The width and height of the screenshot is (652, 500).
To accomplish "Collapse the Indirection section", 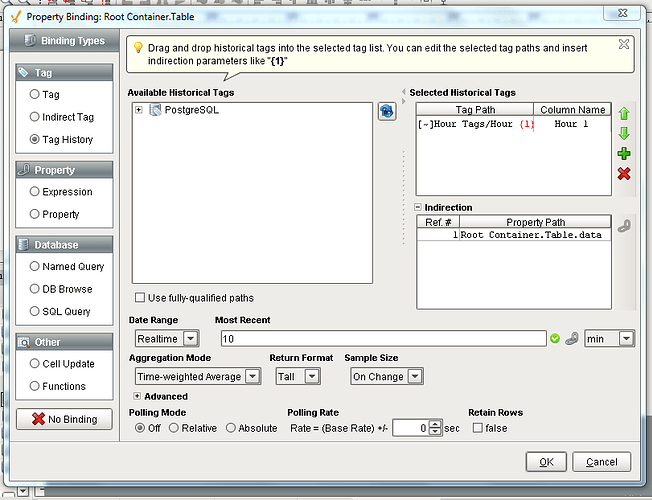I will click(418, 207).
